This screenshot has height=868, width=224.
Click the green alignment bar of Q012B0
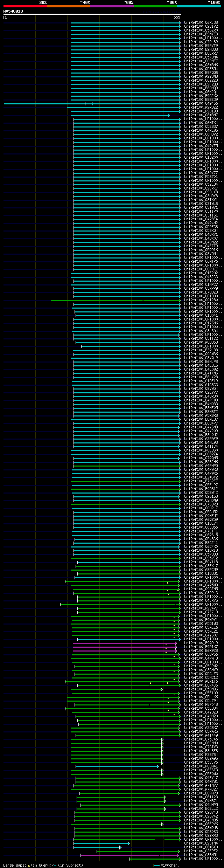(x=115, y=300)
